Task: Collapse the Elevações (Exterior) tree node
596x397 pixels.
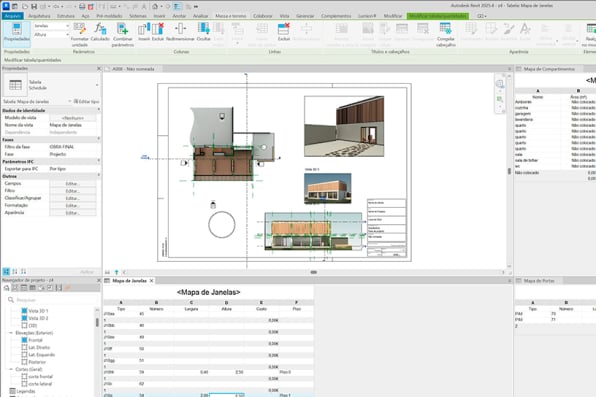Action: (11, 333)
